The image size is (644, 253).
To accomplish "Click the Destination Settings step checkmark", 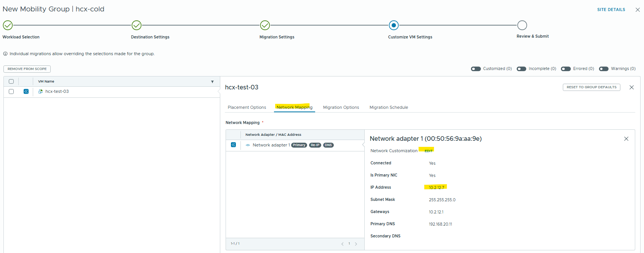I will click(136, 25).
